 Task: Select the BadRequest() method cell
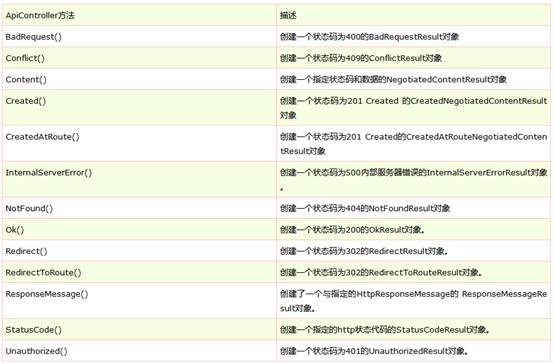140,37
